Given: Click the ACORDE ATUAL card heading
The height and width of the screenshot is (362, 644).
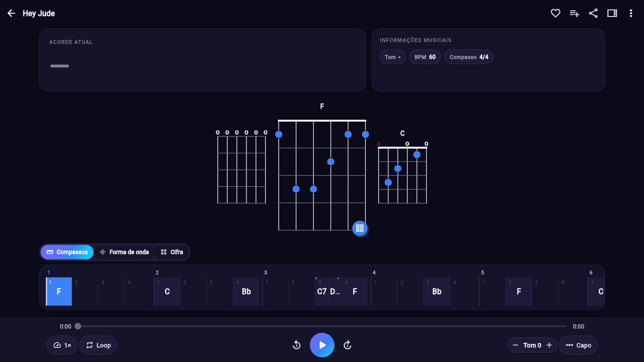Looking at the screenshot, I should click(71, 42).
